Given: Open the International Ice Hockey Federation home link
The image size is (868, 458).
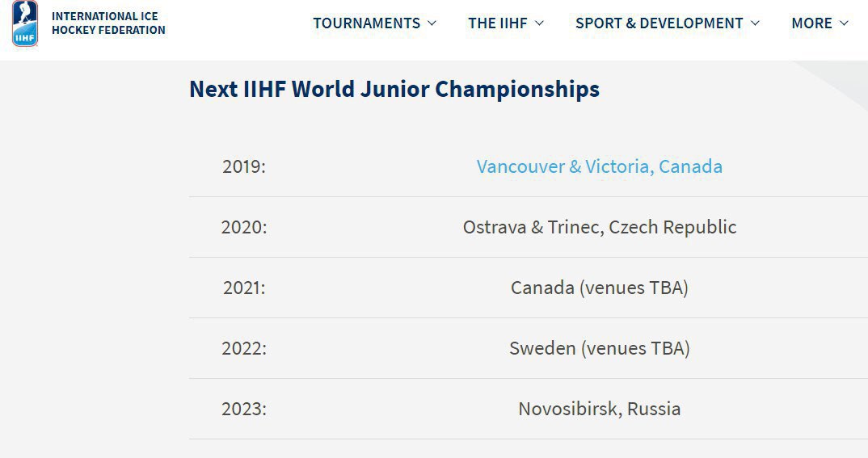Looking at the screenshot, I should point(108,23).
